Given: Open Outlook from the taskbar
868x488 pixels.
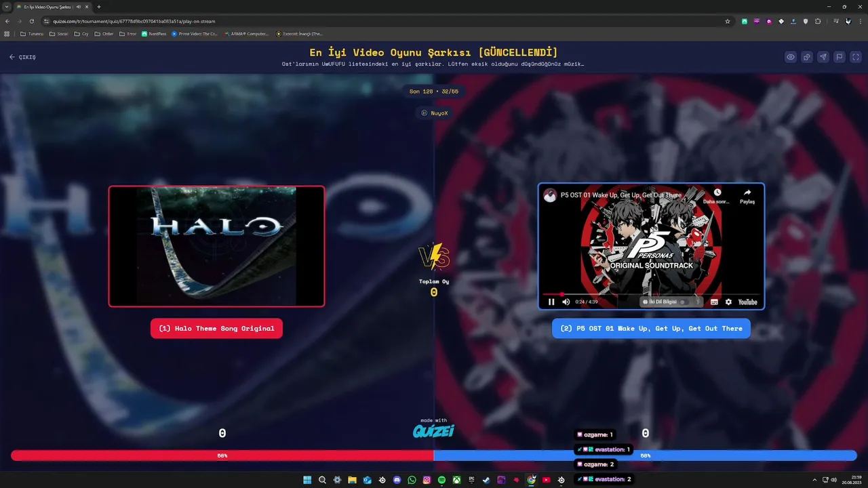Looking at the screenshot, I should pyautogui.click(x=367, y=480).
